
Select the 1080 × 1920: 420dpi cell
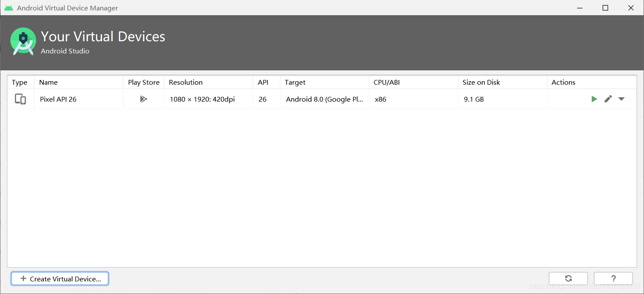(x=208, y=99)
